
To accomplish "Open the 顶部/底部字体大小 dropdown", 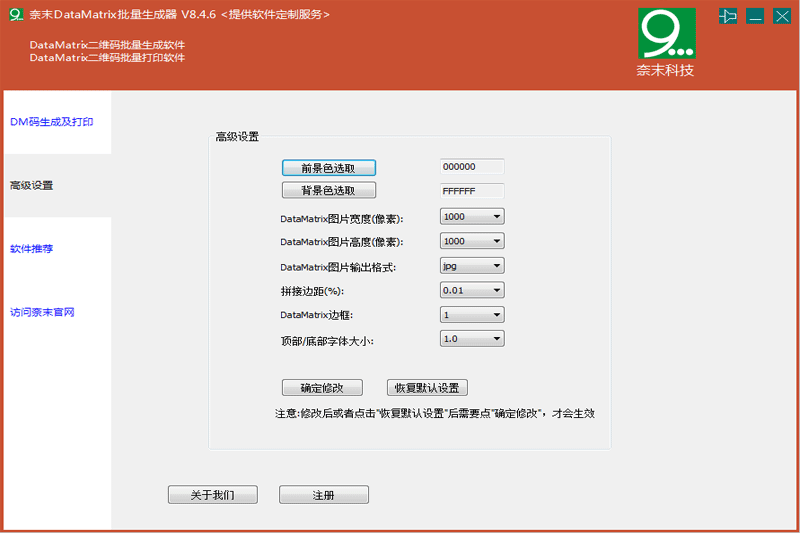I will pos(472,339).
